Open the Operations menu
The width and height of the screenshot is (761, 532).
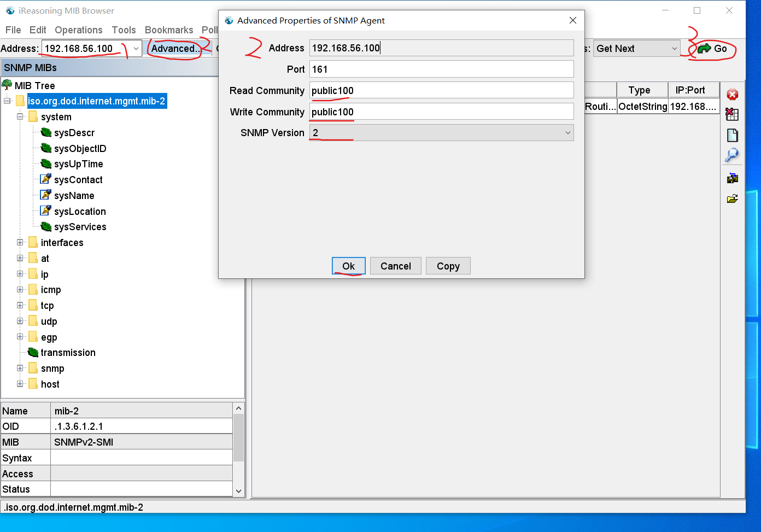point(78,30)
